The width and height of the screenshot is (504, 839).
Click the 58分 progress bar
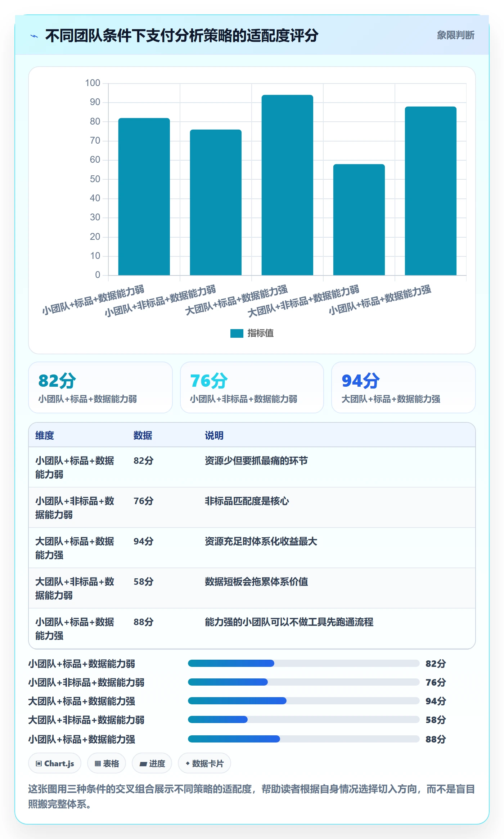[x=303, y=719]
